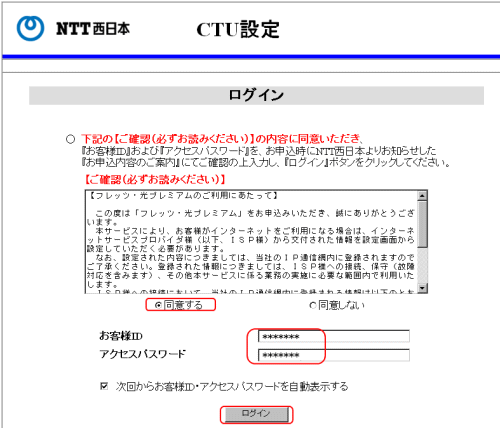Click the NTT West circular logo icon
The image size is (500, 428).
click(30, 28)
